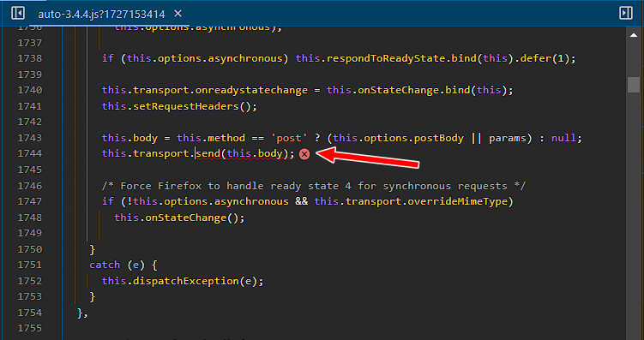
Task: Click the vertical scrollbar thumb
Action: [634, 85]
